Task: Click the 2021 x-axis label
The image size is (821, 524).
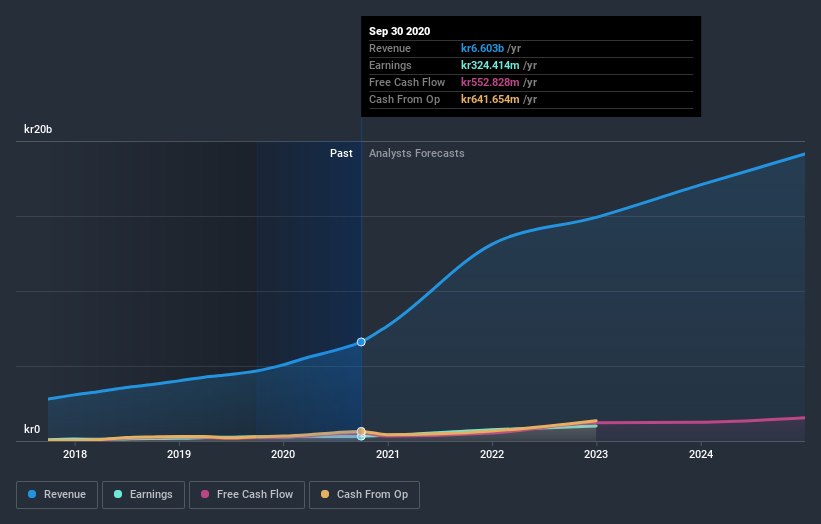Action: (387, 454)
